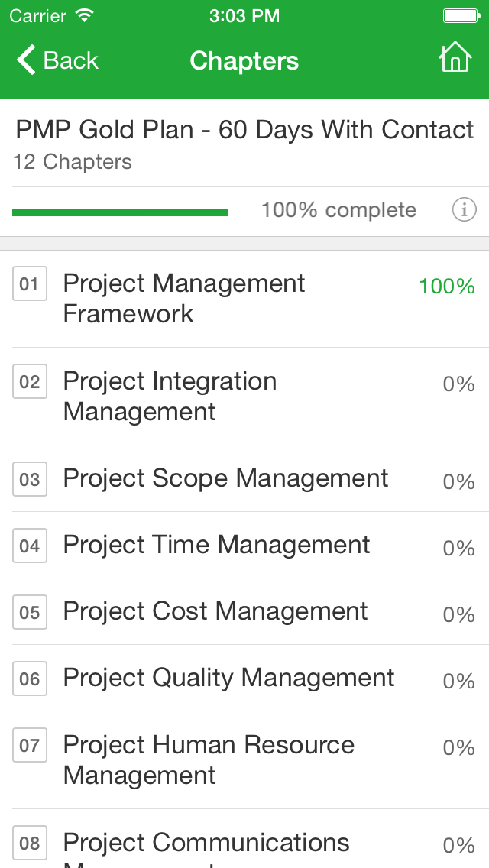Tap the 07 chapter number badge
Screen dimensions: 489x868
[29, 745]
